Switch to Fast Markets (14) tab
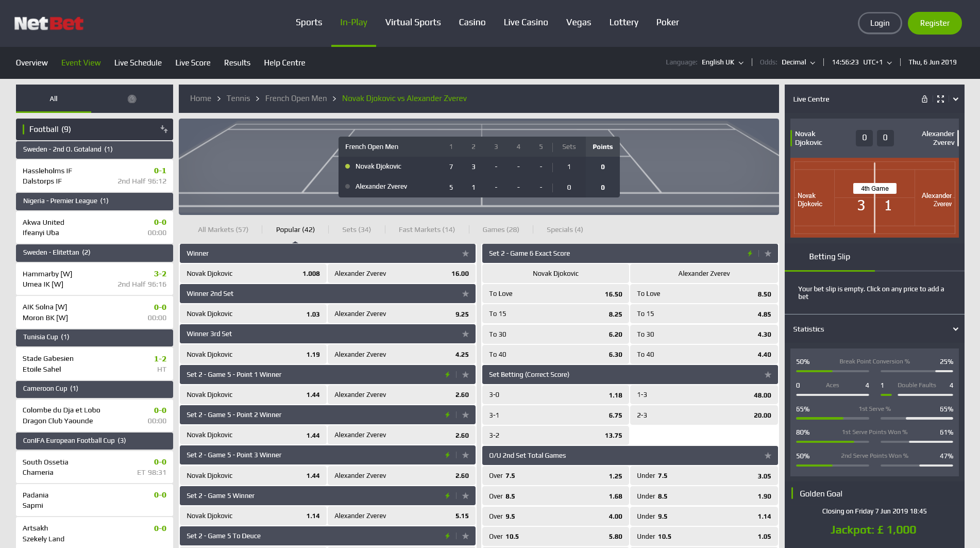 [427, 230]
